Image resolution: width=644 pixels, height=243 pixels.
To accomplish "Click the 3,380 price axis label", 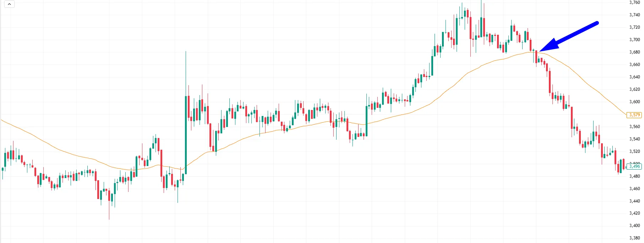I will tap(634, 238).
